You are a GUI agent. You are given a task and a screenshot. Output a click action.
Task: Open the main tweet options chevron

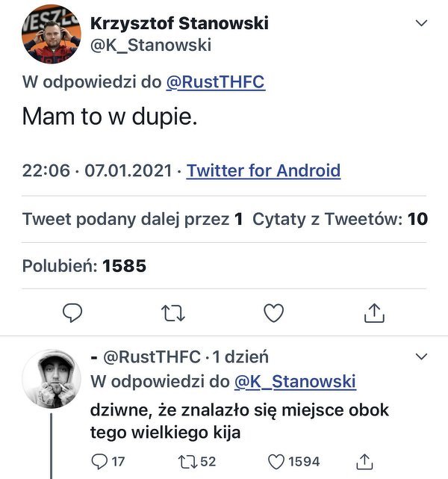[x=421, y=23]
